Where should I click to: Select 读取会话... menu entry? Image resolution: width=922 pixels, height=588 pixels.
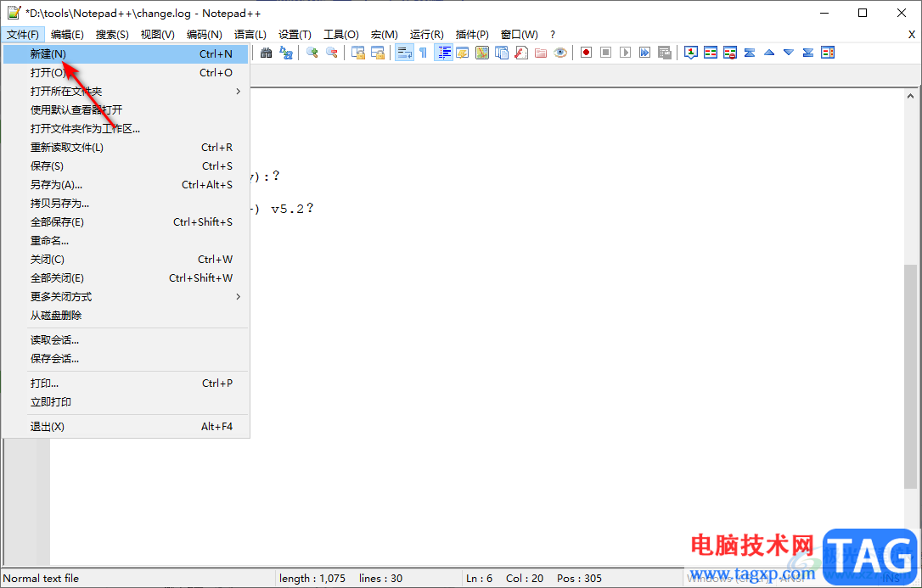126,340
